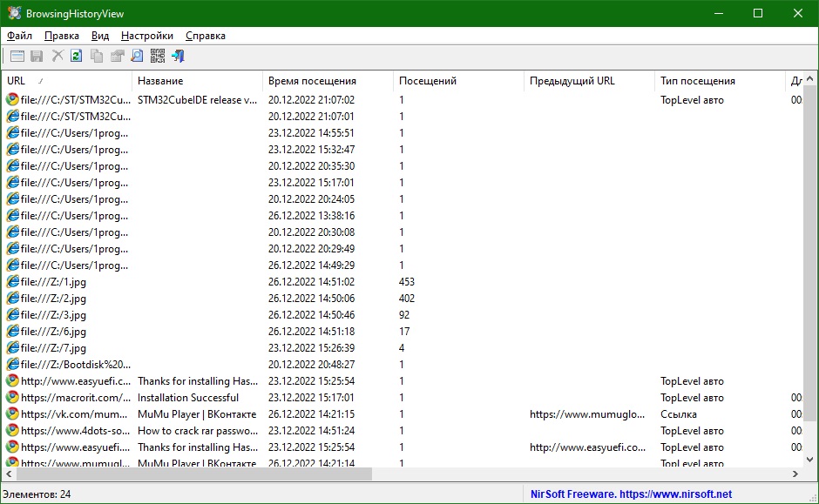Select the vk.com MuMu Player row
Viewport: 819px width, 504px height.
pyautogui.click(x=403, y=414)
